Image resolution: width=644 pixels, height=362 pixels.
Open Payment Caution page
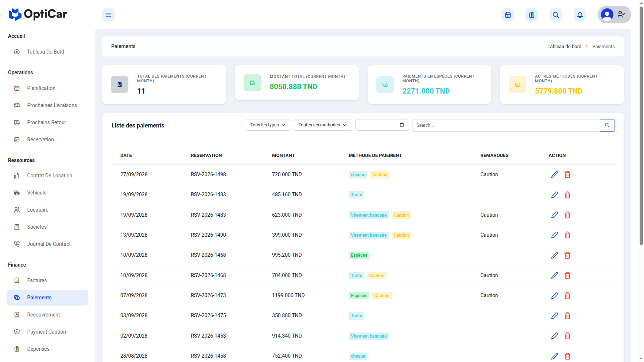pos(47,332)
